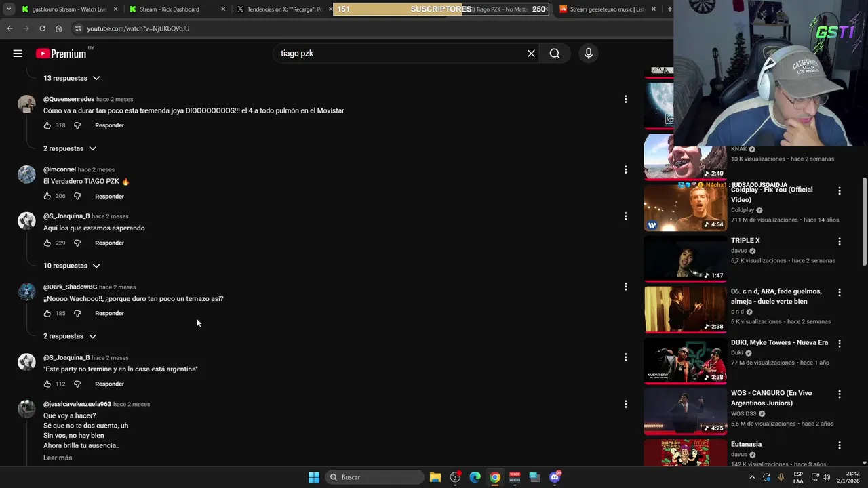Viewport: 868px width, 488px height.
Task: Reply to @Dark_ShadowBG with Responder
Action: (109, 313)
